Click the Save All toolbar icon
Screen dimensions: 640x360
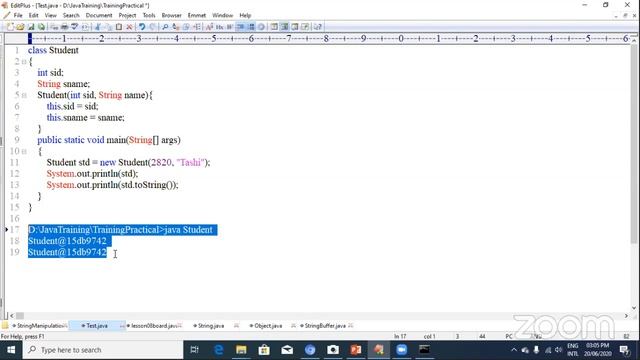41,27
